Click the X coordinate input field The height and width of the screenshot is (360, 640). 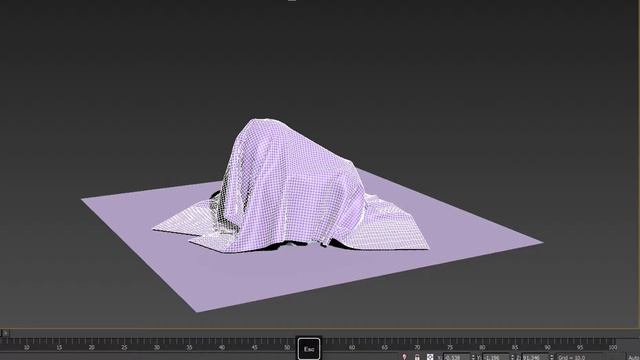tap(456, 357)
